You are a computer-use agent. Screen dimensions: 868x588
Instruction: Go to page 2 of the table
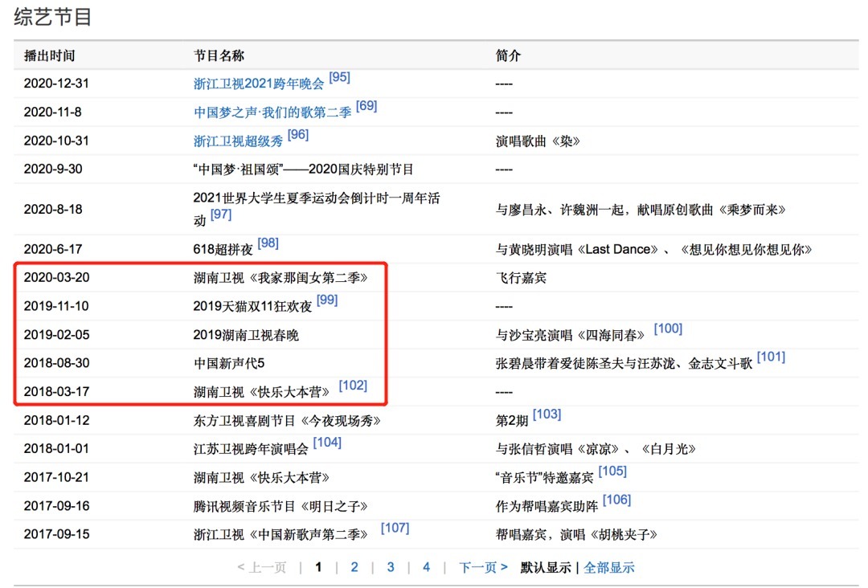[x=354, y=568]
